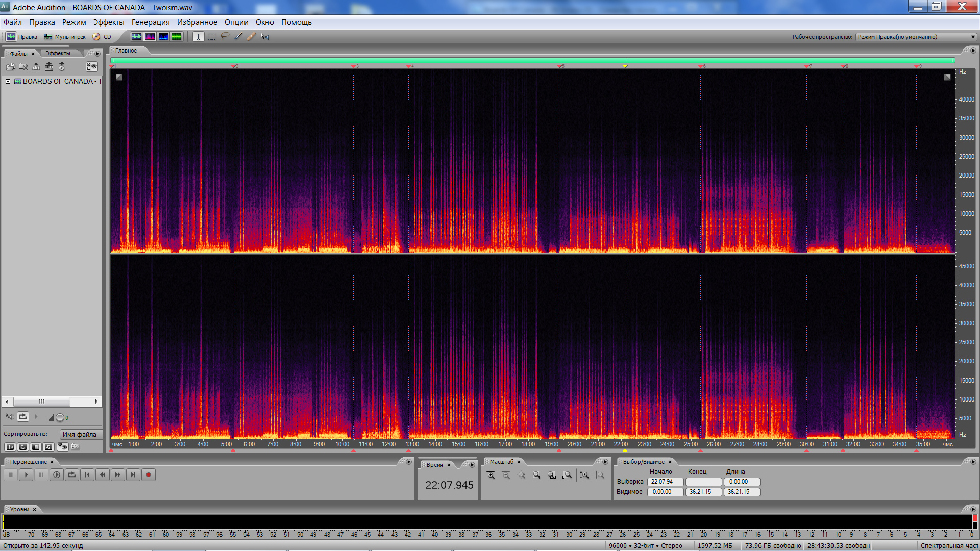This screenshot has width=980, height=551.
Task: Adjust the preview volume knob
Action: tap(60, 417)
